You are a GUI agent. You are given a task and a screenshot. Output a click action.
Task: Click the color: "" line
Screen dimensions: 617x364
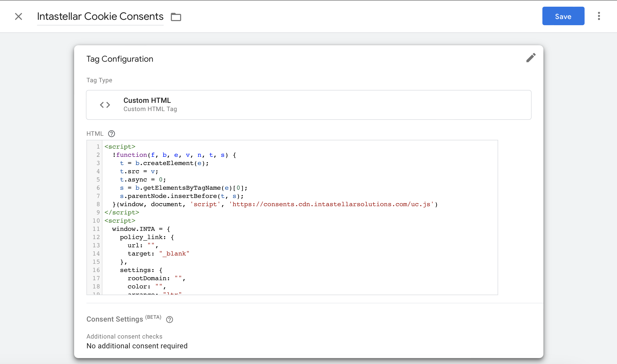147,286
